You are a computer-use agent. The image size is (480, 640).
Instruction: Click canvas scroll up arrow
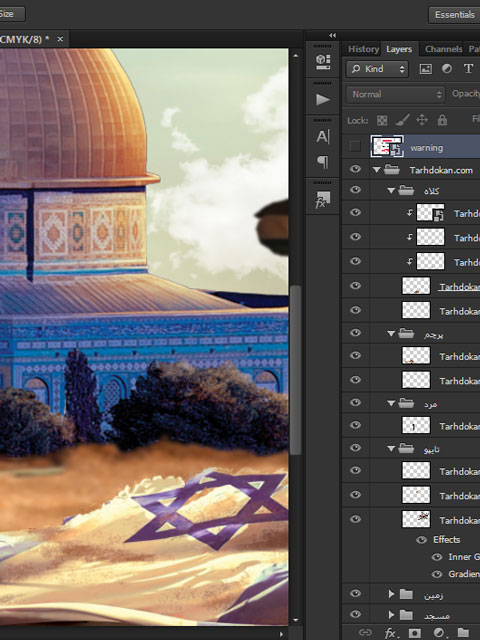[x=296, y=55]
